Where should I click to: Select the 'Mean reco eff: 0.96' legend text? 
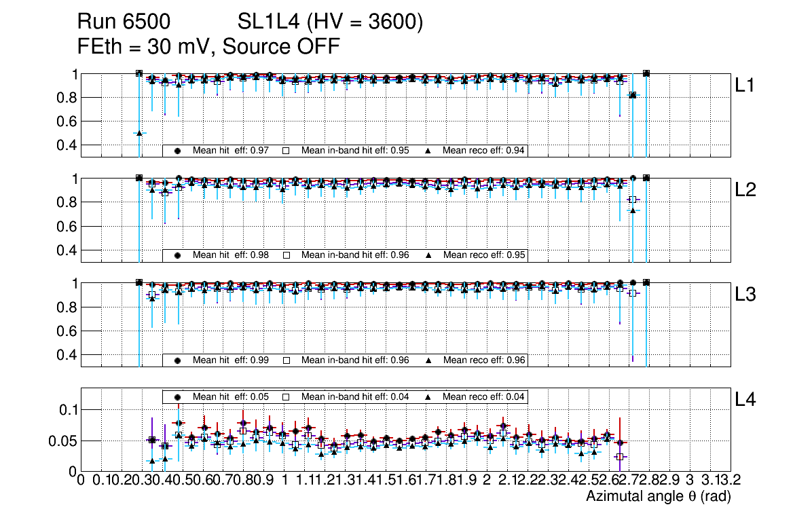[484, 360]
